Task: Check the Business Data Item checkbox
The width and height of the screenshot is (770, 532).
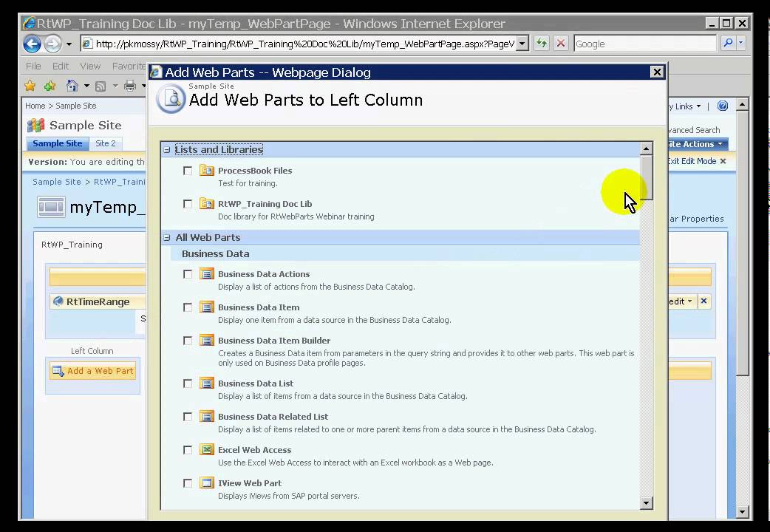Action: pyautogui.click(x=188, y=307)
